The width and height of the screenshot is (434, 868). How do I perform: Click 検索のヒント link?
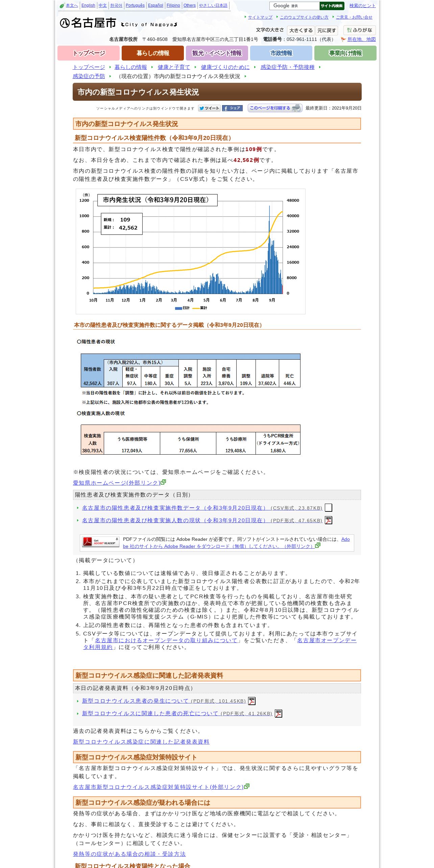(362, 6)
